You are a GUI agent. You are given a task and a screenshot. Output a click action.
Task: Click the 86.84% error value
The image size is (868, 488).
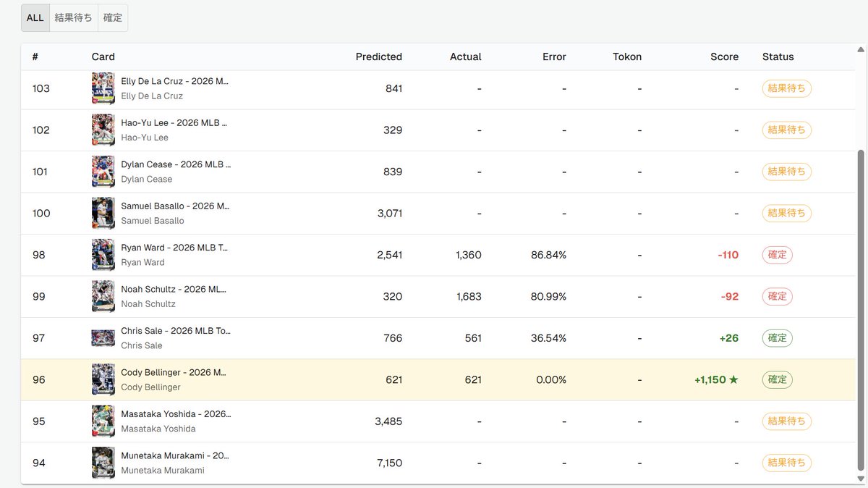[x=547, y=255]
